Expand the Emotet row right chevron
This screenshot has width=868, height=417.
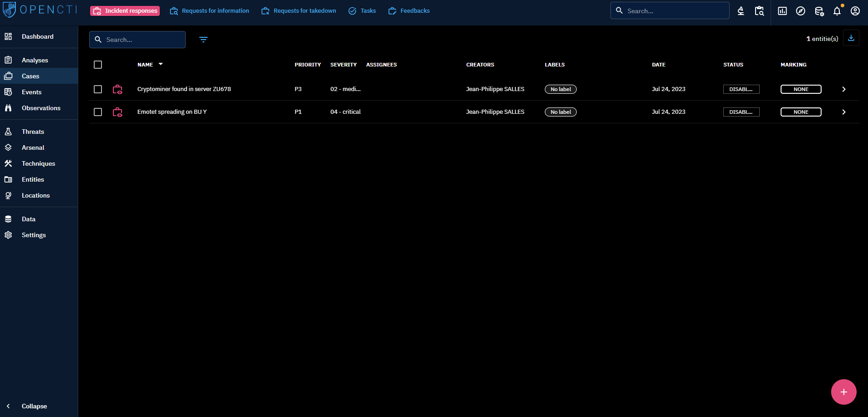843,112
